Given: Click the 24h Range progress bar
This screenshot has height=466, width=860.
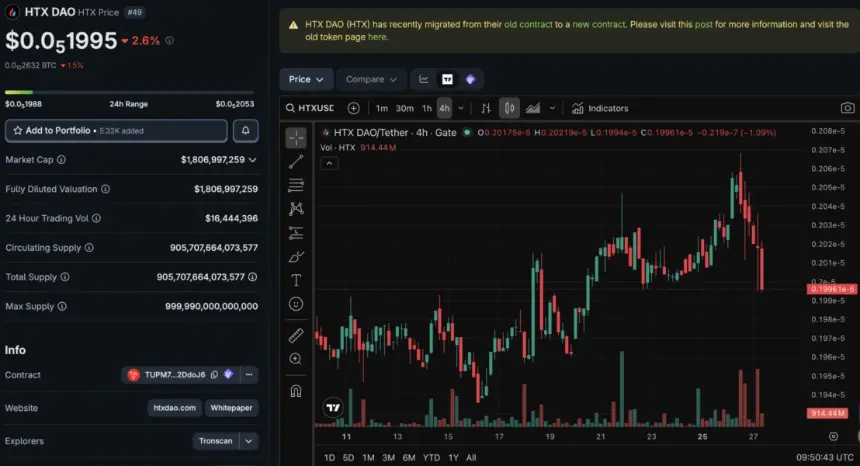Looking at the screenshot, I should pyautogui.click(x=129, y=92).
